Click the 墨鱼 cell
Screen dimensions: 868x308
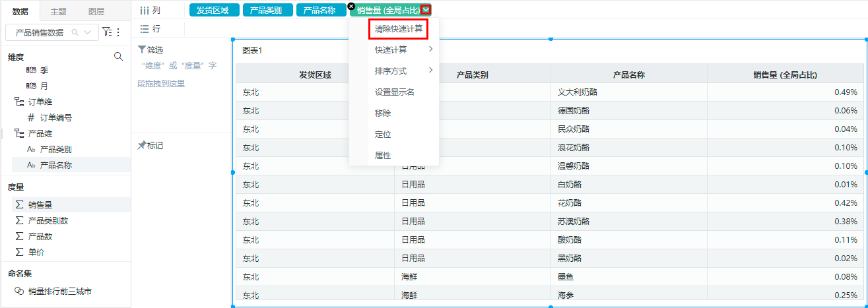(629, 277)
